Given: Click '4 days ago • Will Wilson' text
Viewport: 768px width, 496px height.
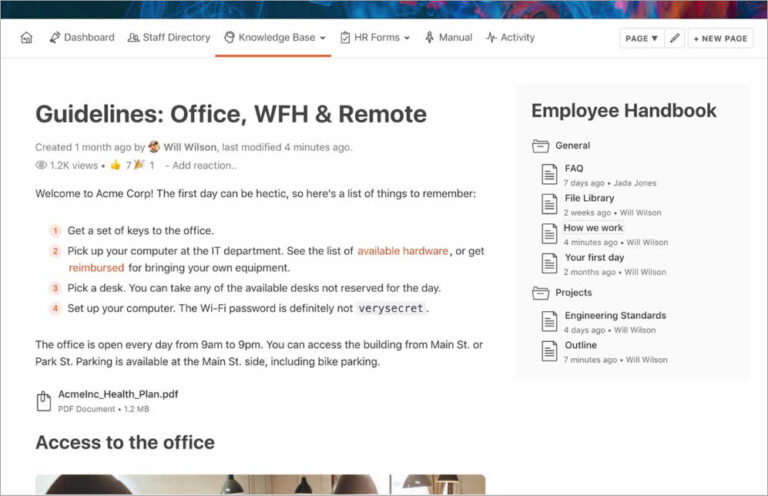Looking at the screenshot, I should [609, 330].
